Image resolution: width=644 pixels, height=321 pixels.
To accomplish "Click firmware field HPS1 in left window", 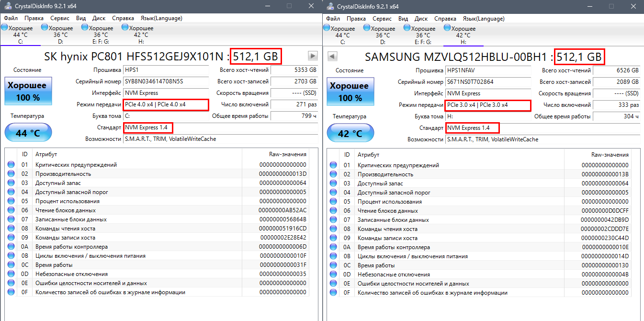I will [x=166, y=70].
